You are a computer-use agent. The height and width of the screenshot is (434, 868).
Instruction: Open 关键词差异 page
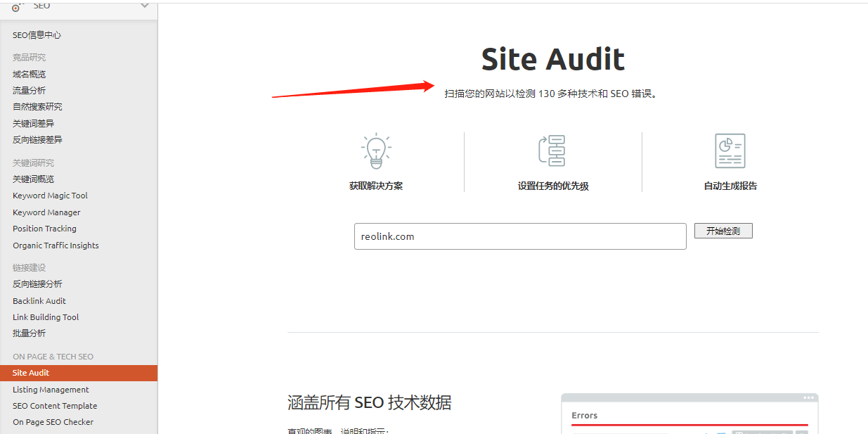pyautogui.click(x=33, y=124)
